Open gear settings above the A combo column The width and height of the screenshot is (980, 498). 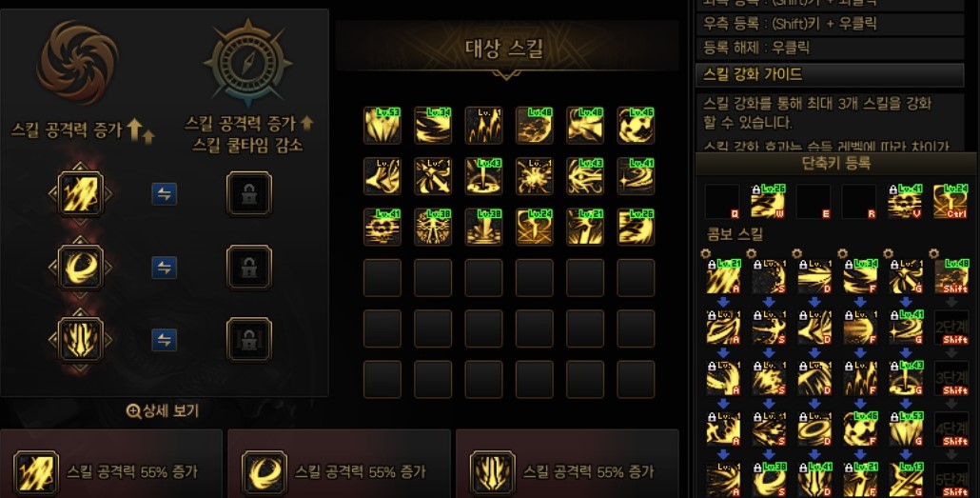click(706, 253)
